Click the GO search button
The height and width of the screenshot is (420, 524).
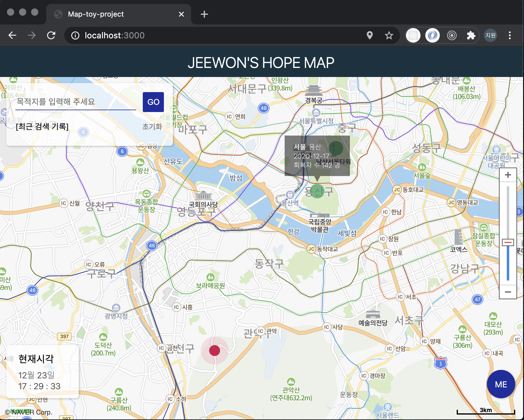click(153, 102)
